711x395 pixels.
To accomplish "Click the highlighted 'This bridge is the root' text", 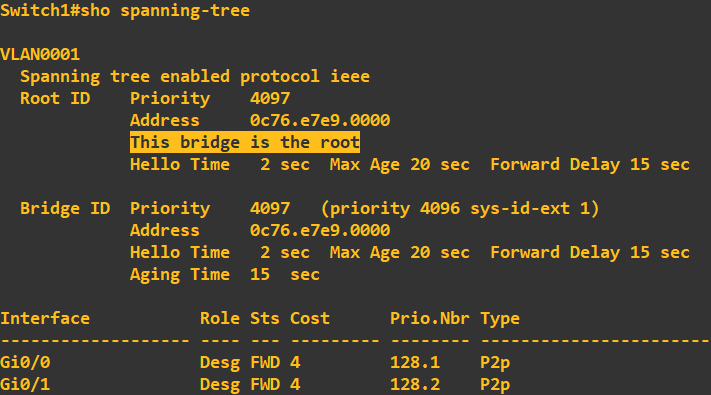I will [x=245, y=142].
